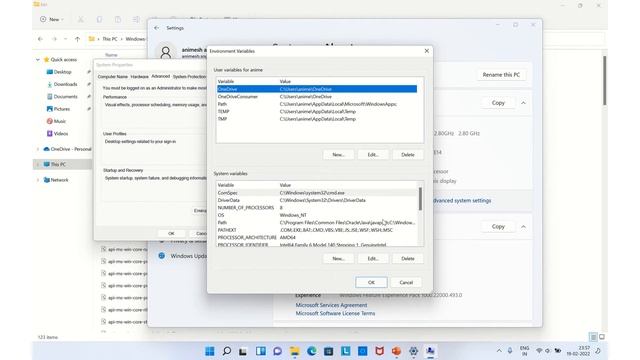Select the Computer Name tab

tap(113, 77)
